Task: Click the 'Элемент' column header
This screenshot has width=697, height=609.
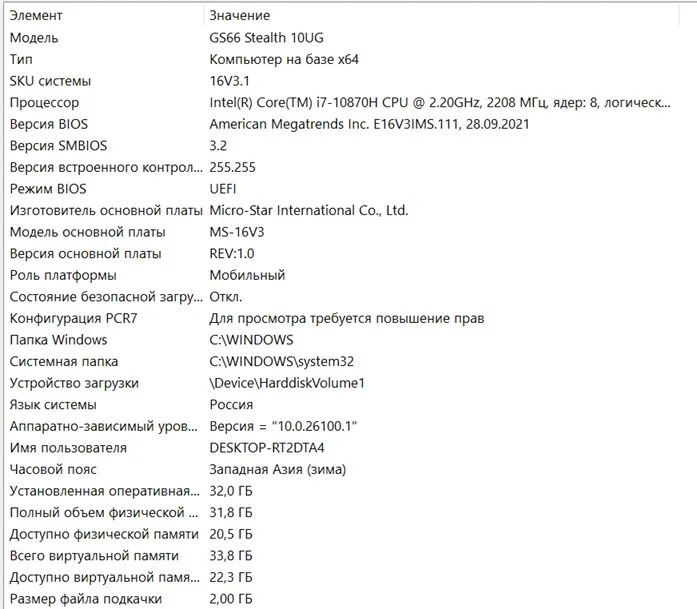Action: click(36, 16)
